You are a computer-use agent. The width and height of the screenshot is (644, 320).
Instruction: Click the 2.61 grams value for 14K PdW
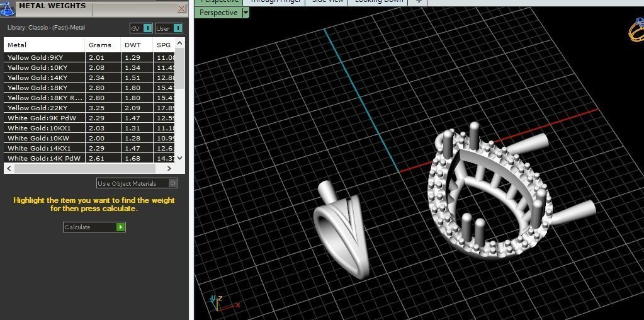(x=96, y=158)
